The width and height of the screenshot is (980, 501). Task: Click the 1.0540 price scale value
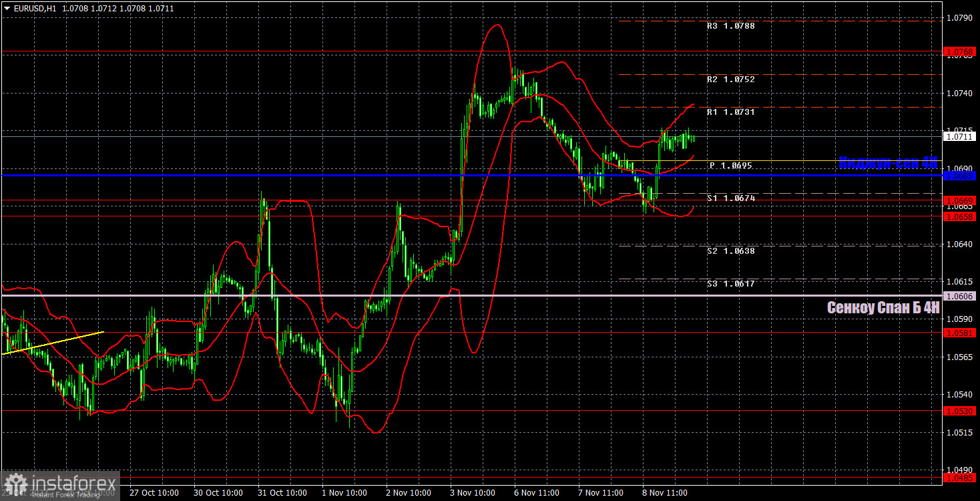[959, 395]
